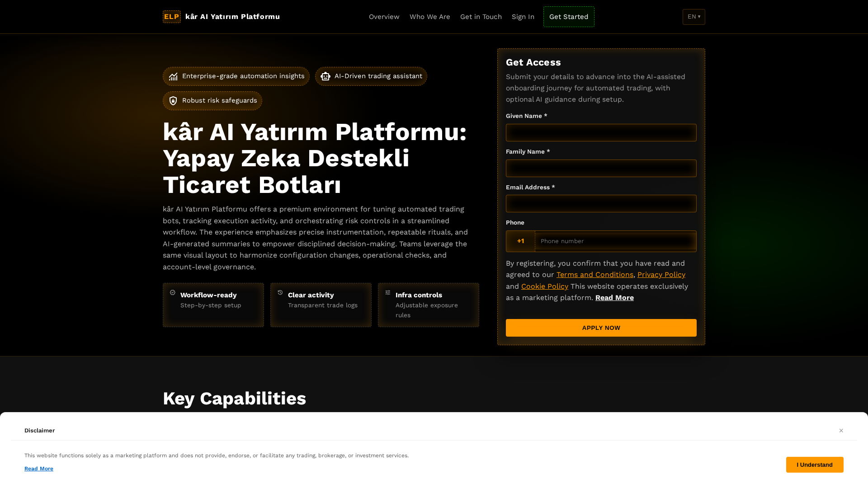This screenshot has height=488, width=868.
Task: Click the Step-by-step setup text
Action: [x=211, y=305]
